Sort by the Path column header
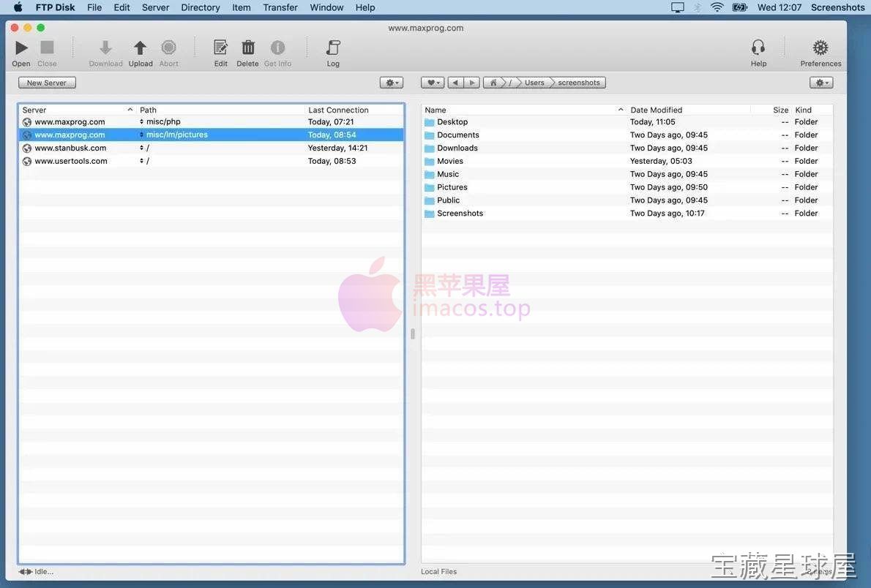Viewport: 871px width, 588px height. click(x=220, y=110)
